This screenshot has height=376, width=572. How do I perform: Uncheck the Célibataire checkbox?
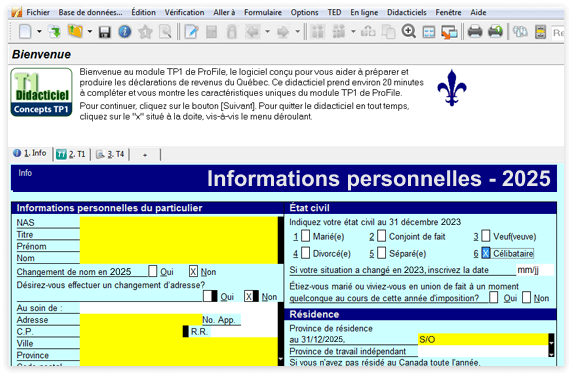[486, 253]
